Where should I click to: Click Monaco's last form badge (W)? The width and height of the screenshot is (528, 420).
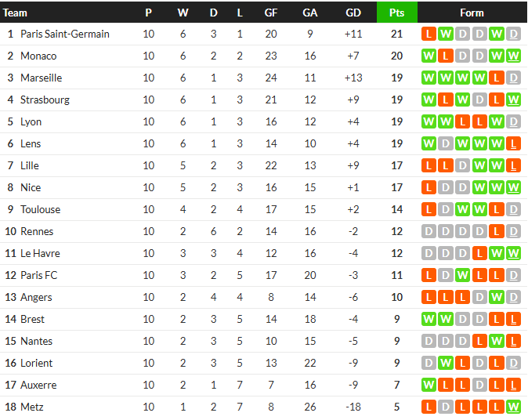coord(513,56)
